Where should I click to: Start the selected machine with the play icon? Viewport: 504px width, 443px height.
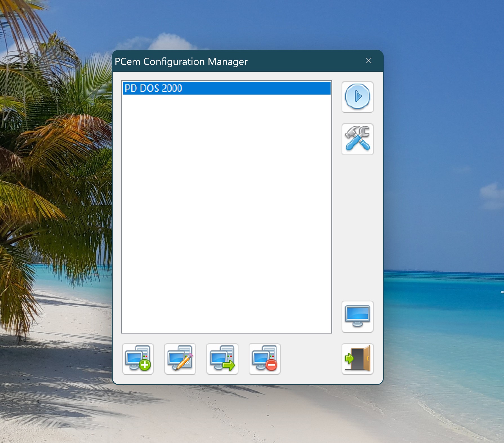(x=357, y=97)
